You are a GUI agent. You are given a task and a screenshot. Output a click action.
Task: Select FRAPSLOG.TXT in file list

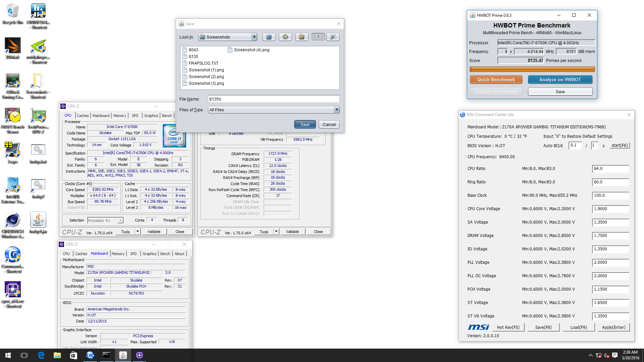tap(200, 63)
